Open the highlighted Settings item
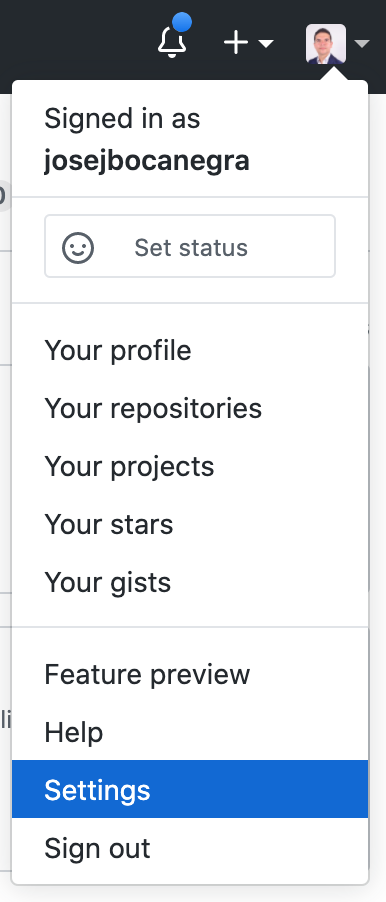This screenshot has height=902, width=386. [190, 789]
